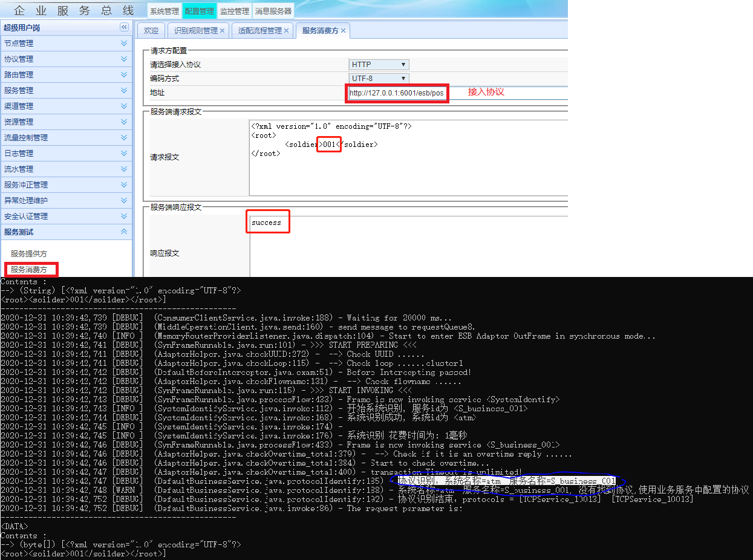Expand the 协议管理 section
Viewport: 753px width, 560px height.
(x=124, y=59)
